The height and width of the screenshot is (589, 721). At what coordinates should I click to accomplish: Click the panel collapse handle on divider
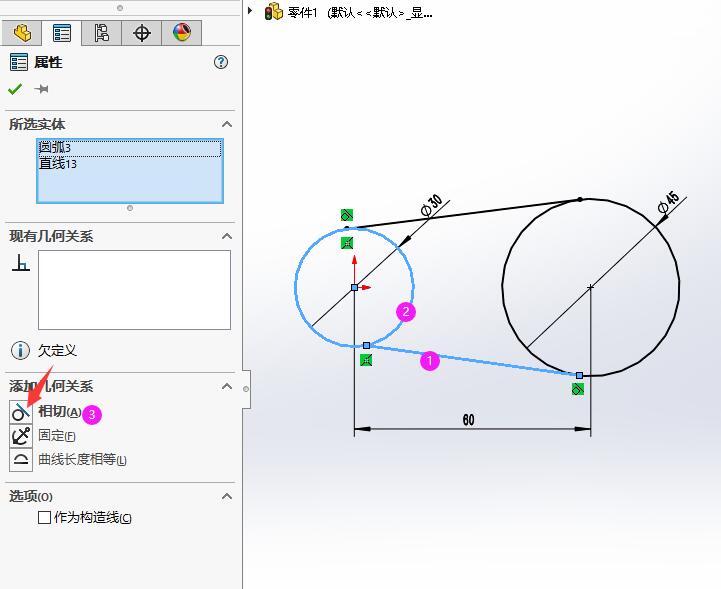pyautogui.click(x=246, y=389)
